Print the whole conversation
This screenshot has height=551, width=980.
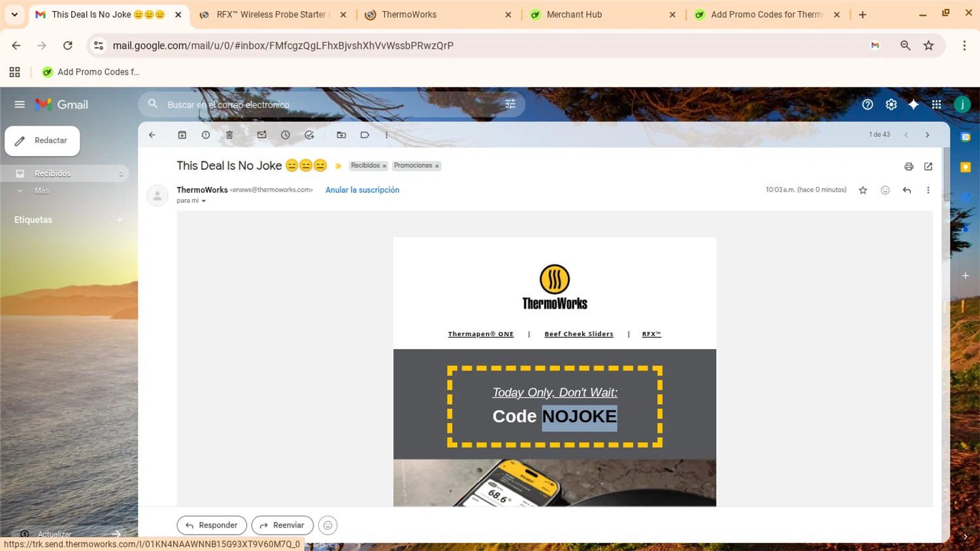(x=909, y=167)
